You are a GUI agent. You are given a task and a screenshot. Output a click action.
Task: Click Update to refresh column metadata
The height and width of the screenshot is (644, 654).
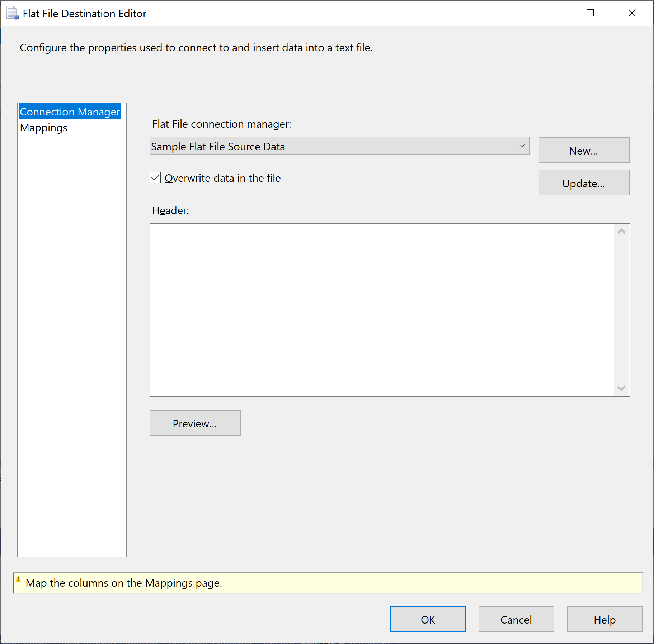(583, 183)
